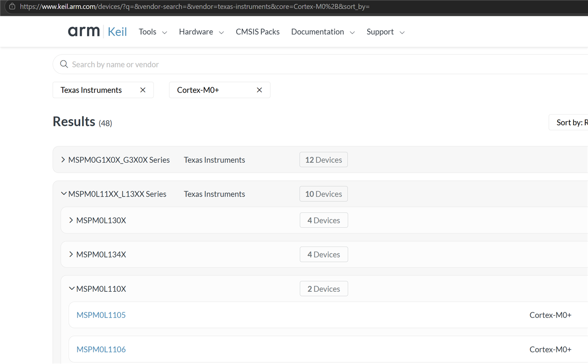This screenshot has width=588, height=364.
Task: Open the MSPM0L1106 device link
Action: (101, 349)
